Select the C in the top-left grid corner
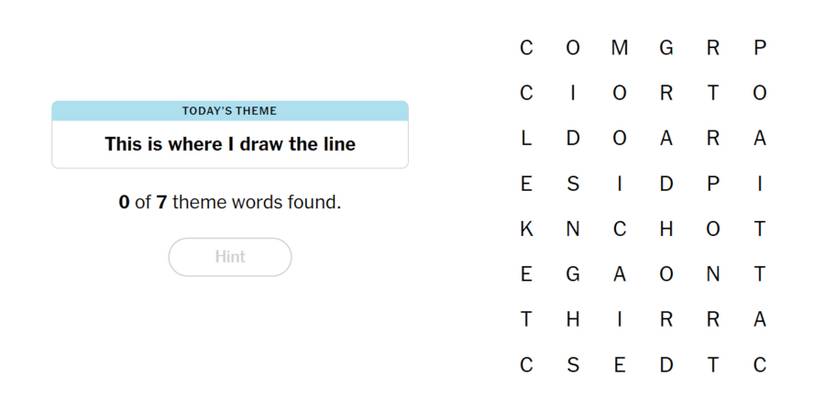 [526, 47]
